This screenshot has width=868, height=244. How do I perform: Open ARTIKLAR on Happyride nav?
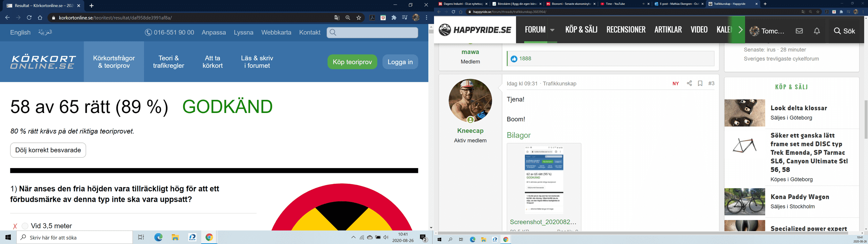(x=668, y=30)
